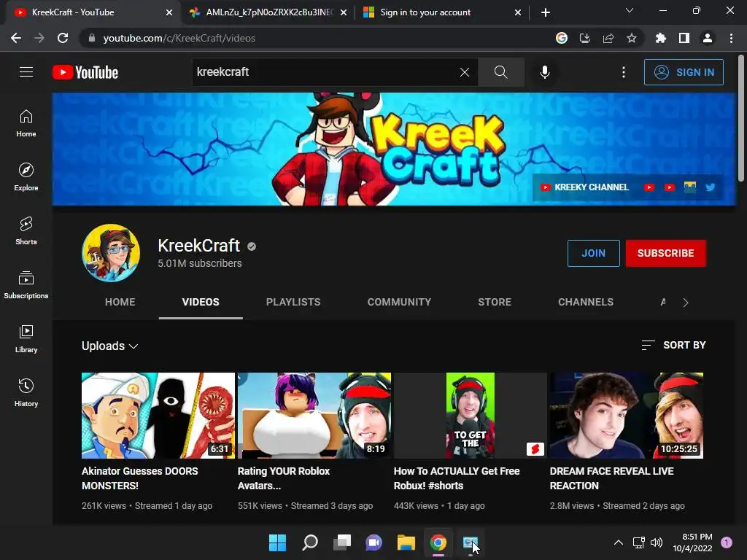Image resolution: width=747 pixels, height=560 pixels.
Task: Open Task View on the taskbar
Action: 341,542
